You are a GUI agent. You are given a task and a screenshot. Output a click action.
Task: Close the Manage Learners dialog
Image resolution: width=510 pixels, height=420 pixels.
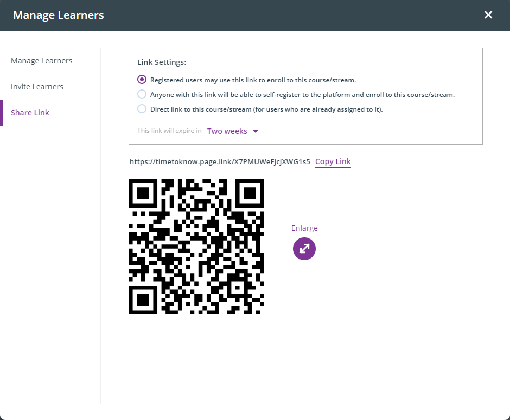(488, 15)
